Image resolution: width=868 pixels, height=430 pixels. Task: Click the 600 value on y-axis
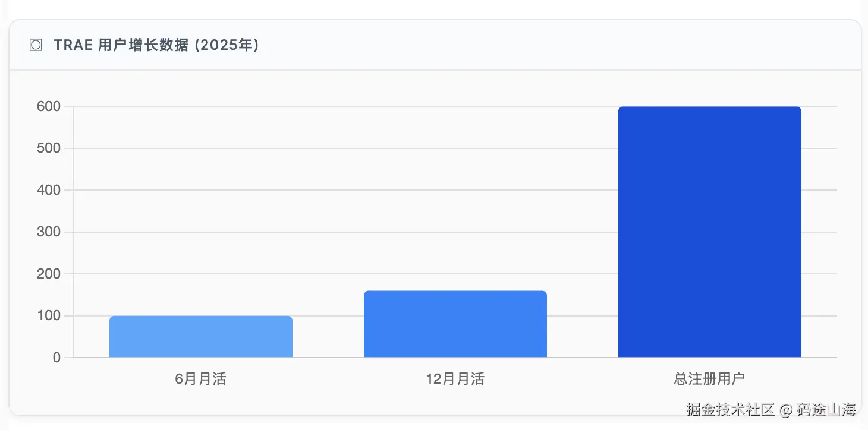click(49, 107)
